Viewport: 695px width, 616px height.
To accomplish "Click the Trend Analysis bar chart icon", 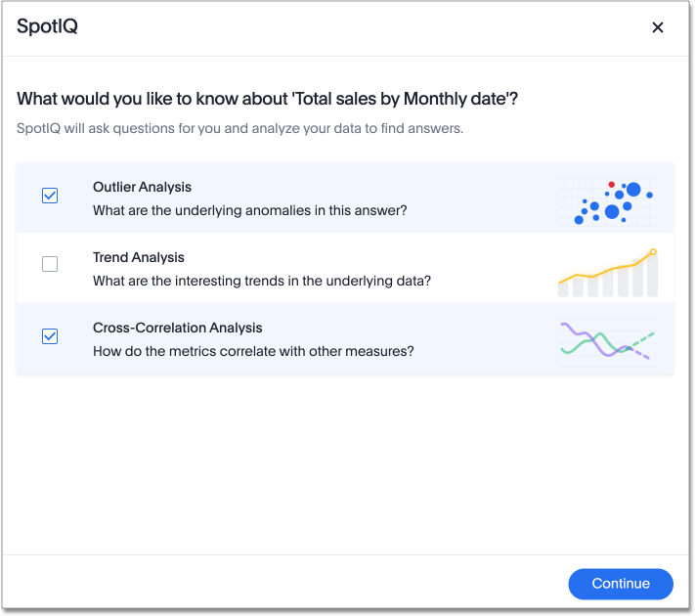I will pyautogui.click(x=608, y=273).
